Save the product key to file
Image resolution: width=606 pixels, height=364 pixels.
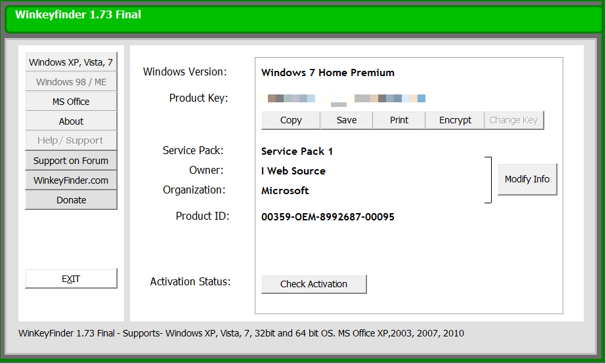click(x=347, y=120)
